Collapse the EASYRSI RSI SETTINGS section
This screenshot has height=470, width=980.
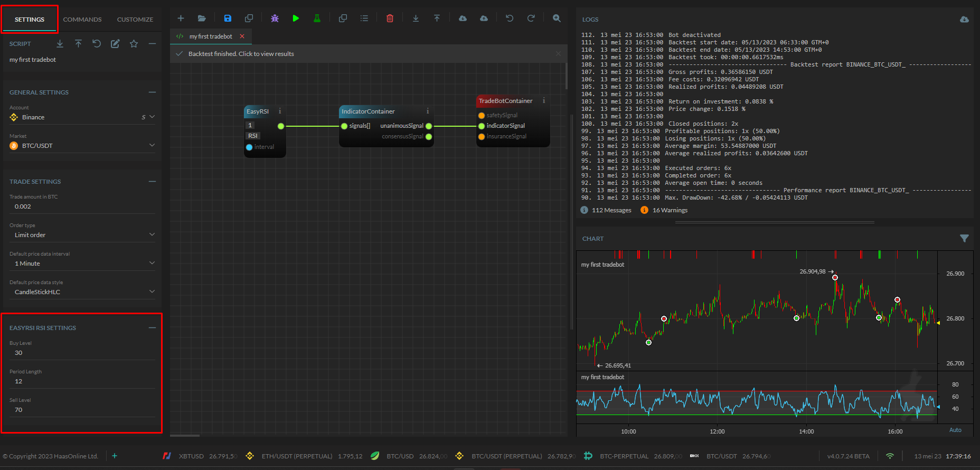pyautogui.click(x=152, y=327)
